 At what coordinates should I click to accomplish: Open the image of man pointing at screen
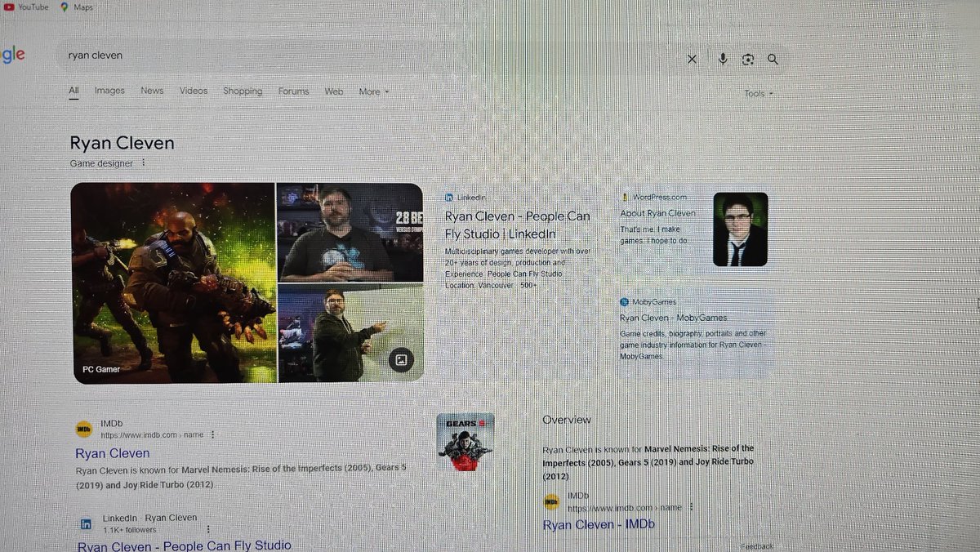[x=350, y=333]
